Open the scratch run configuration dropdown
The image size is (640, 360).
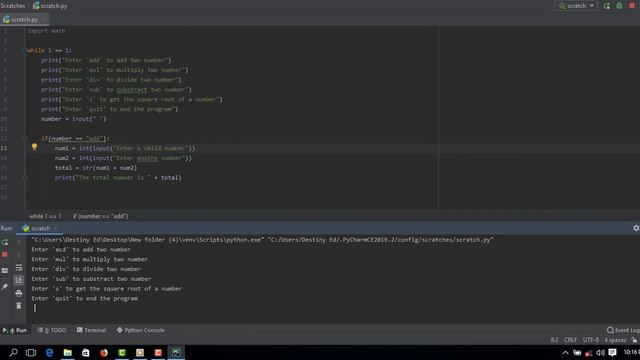pos(576,6)
